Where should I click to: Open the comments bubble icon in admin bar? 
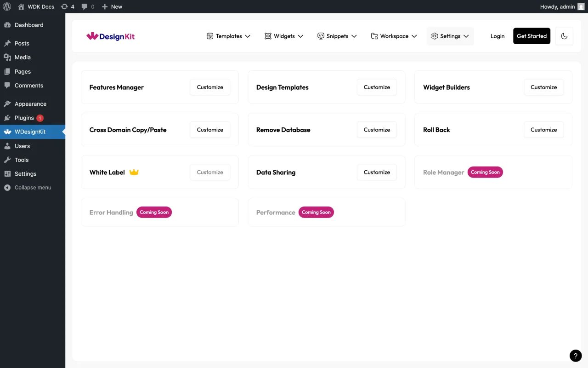85,6
